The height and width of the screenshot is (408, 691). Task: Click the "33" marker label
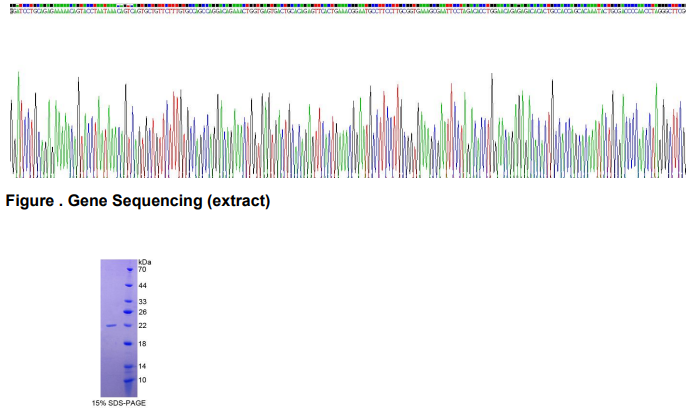click(x=142, y=302)
